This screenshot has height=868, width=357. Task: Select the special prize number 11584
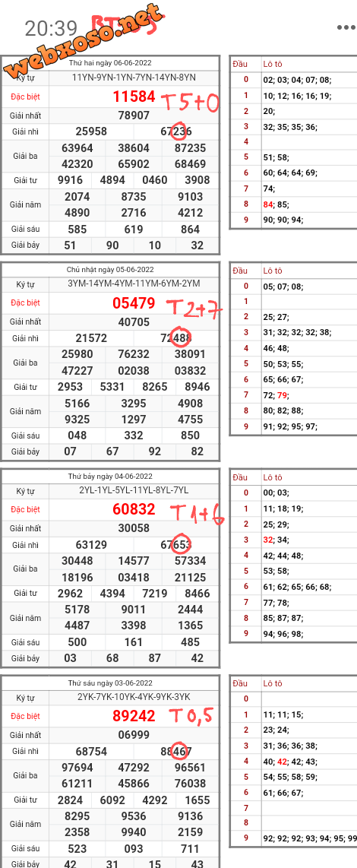click(134, 97)
